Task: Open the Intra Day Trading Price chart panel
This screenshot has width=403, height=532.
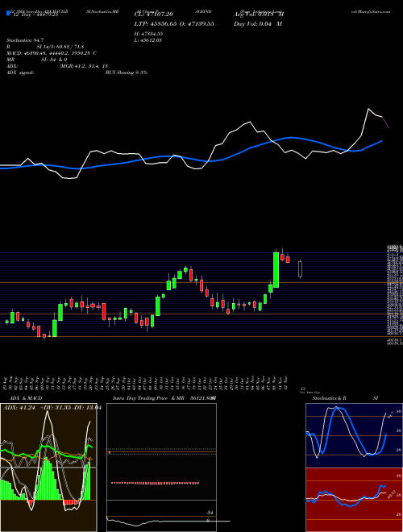Action: click(161, 468)
